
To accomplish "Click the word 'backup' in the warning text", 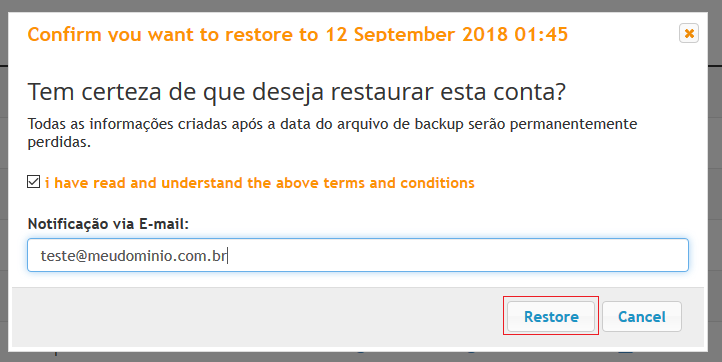I will click(439, 124).
